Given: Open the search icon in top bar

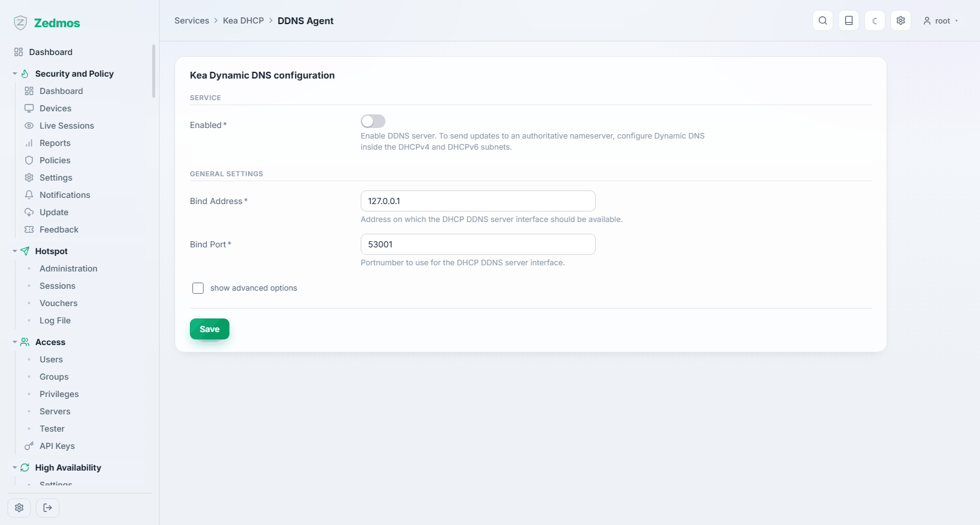Looking at the screenshot, I should coord(823,20).
